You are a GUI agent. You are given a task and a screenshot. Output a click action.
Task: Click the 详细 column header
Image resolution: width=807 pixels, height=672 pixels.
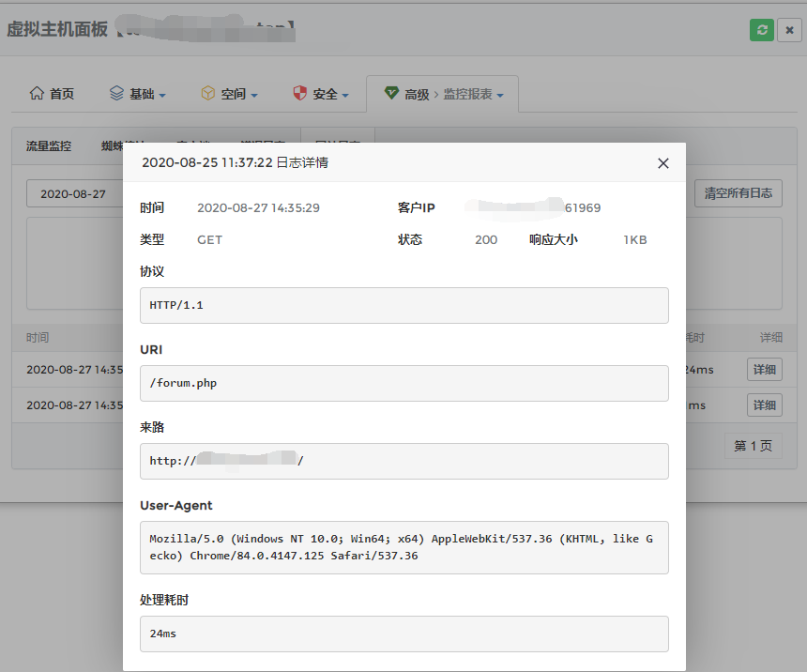point(771,337)
